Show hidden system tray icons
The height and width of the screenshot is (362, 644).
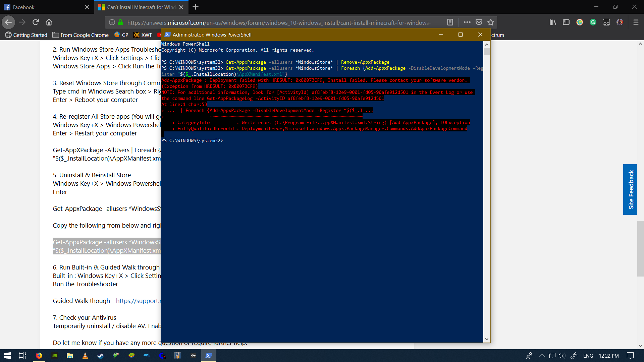tap(542, 356)
